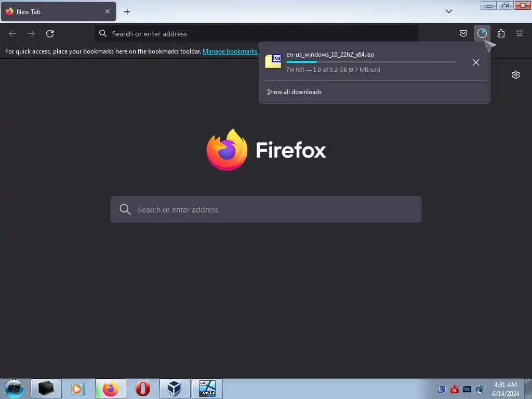Focus the center page search box
The height and width of the screenshot is (399, 532).
click(265, 209)
